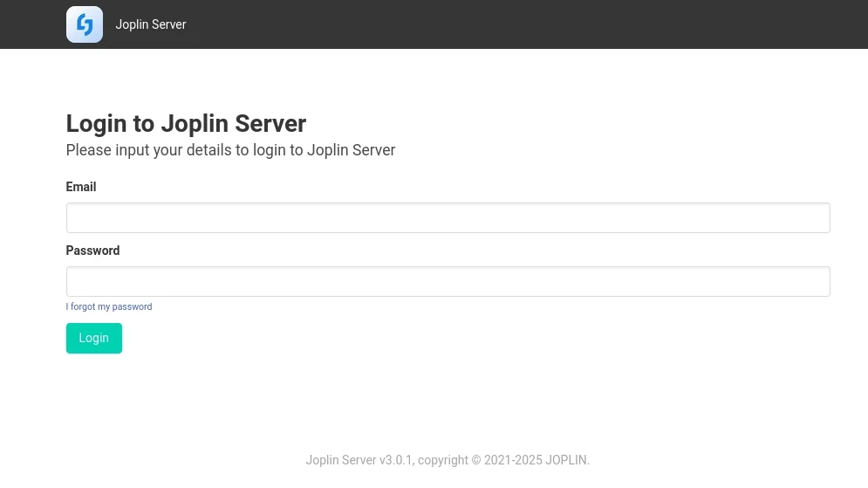Click the word JOPLIN in the footer

(566, 460)
